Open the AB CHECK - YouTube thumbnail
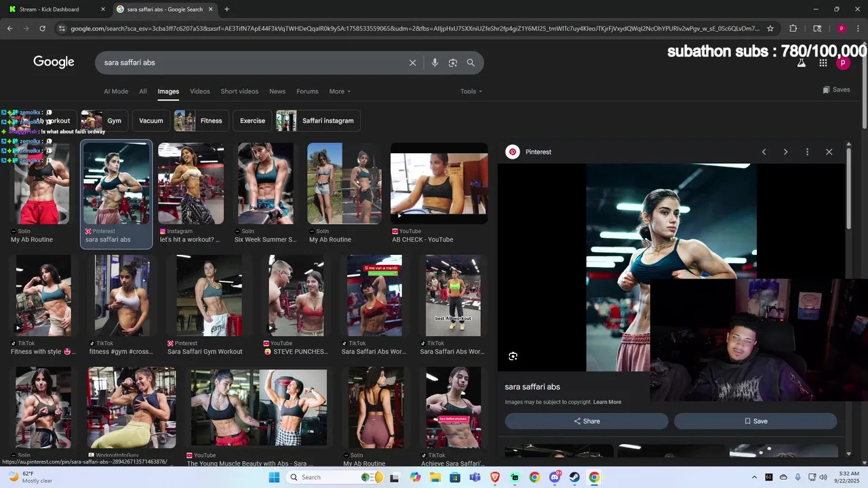The width and height of the screenshot is (868, 488). (439, 183)
